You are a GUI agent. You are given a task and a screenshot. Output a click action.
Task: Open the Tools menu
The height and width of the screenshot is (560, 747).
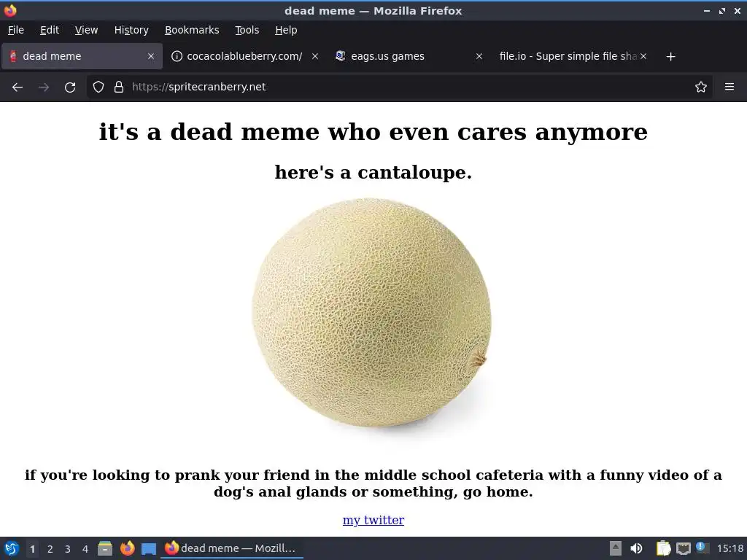[247, 30]
